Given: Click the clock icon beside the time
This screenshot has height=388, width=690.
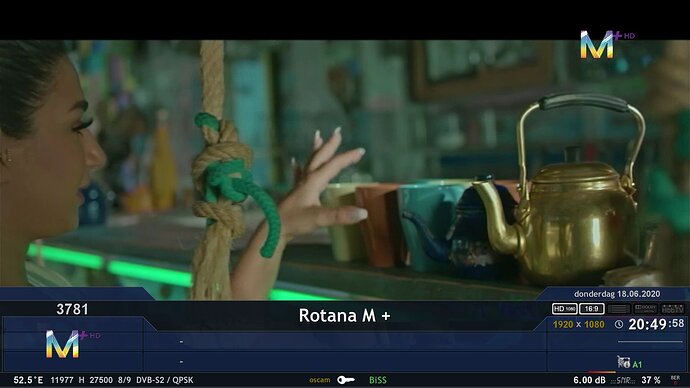Looking at the screenshot, I should 619,324.
